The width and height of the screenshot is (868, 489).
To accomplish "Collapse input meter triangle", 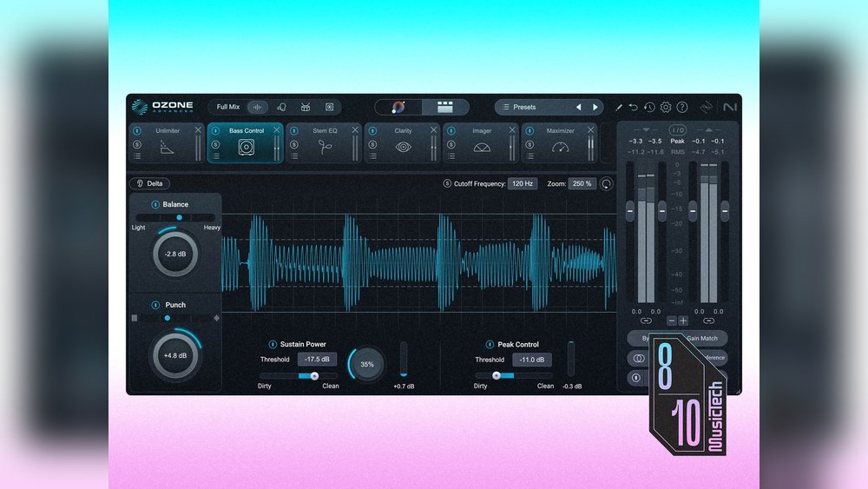I will (646, 129).
